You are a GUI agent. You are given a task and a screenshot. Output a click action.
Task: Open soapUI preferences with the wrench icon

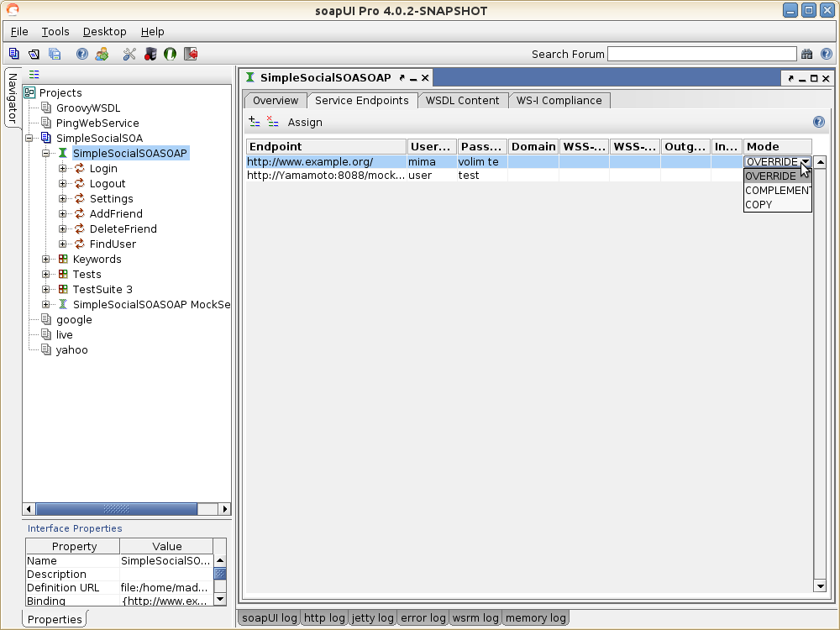129,53
